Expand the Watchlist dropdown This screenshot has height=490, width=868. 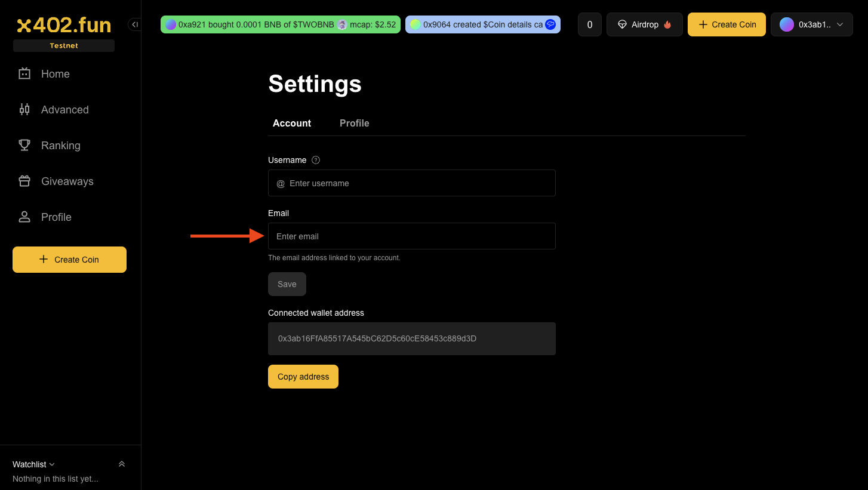pyautogui.click(x=34, y=464)
